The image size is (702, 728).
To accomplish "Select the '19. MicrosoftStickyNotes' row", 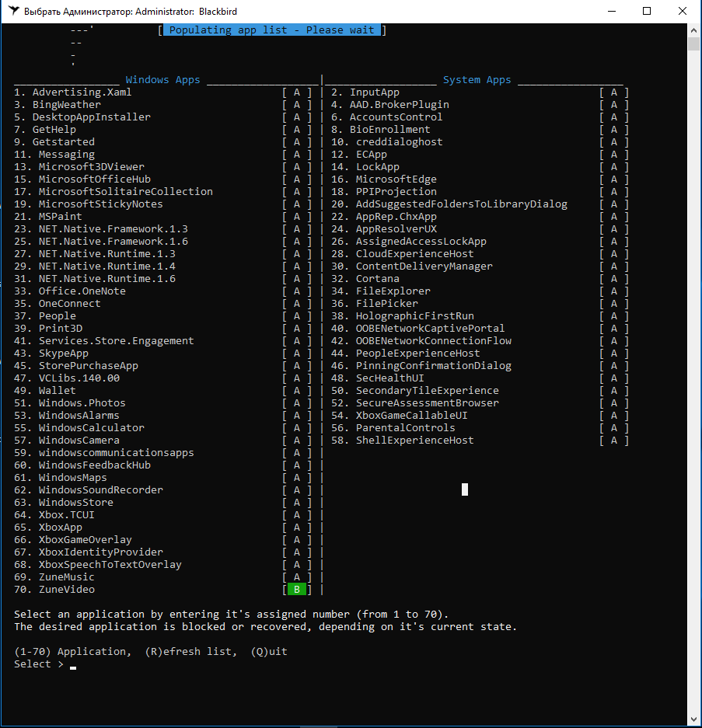I will tap(162, 204).
